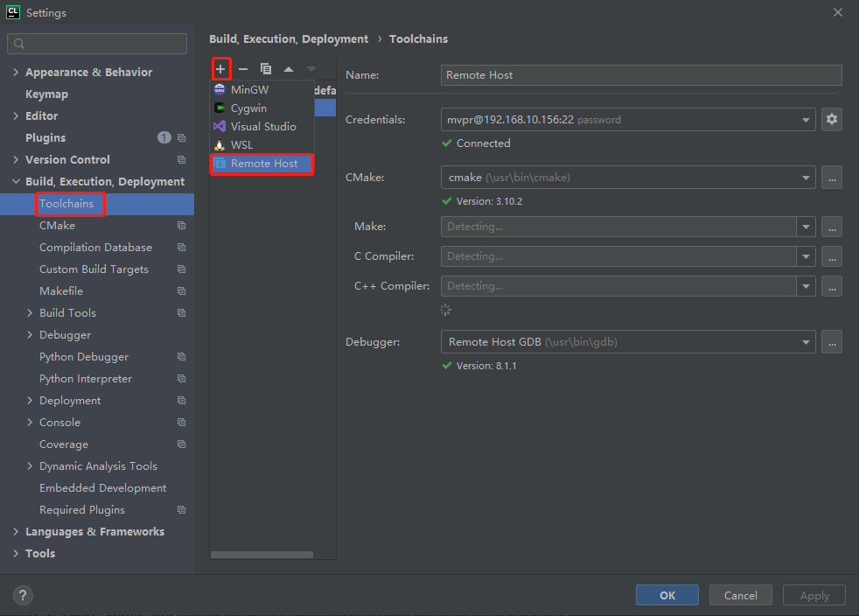Open the C++ Compiler dropdown arrow
859x616 pixels.
806,286
